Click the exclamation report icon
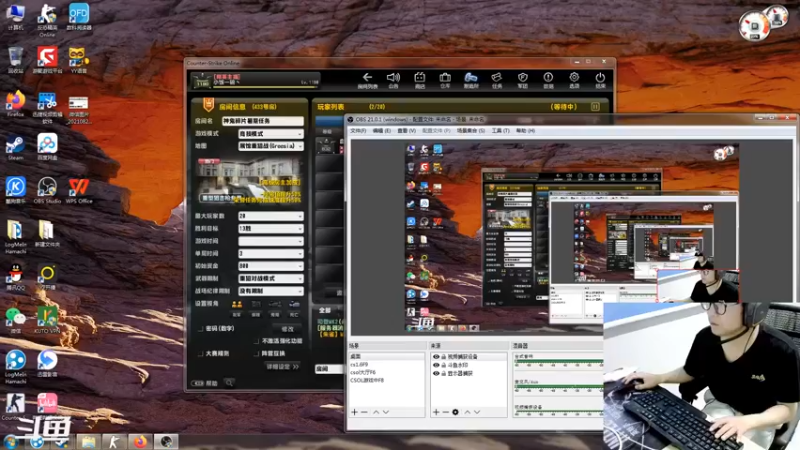This screenshot has height=450, width=800. [x=548, y=78]
